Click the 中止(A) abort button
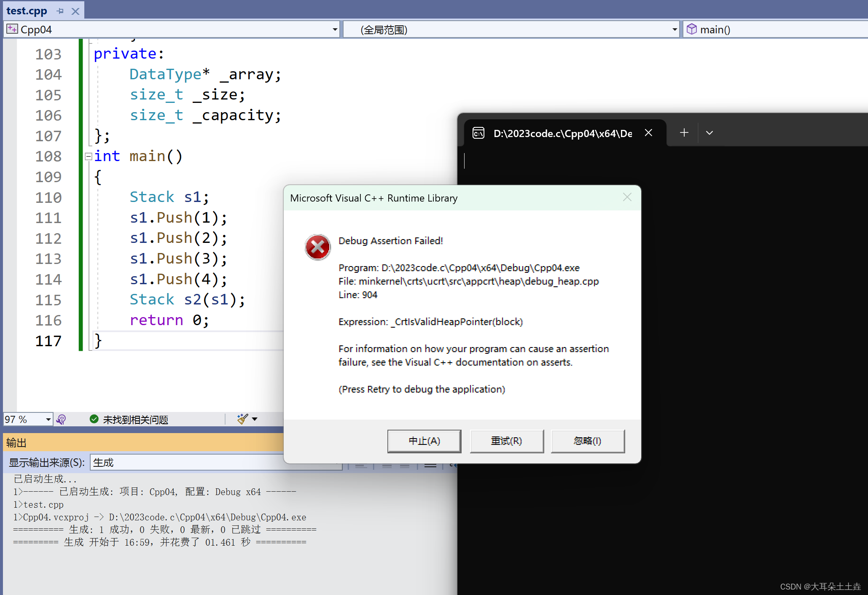The height and width of the screenshot is (595, 868). 424,441
